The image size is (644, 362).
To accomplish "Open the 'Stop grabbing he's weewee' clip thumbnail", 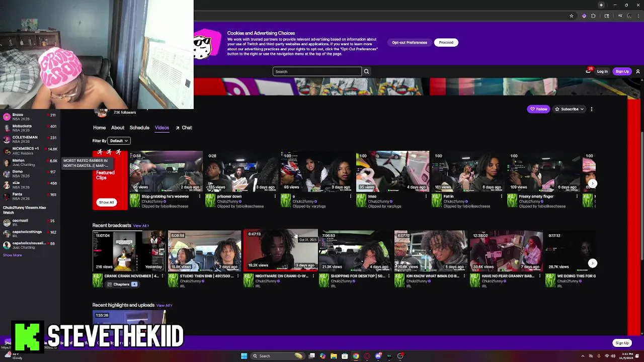I will (x=166, y=171).
